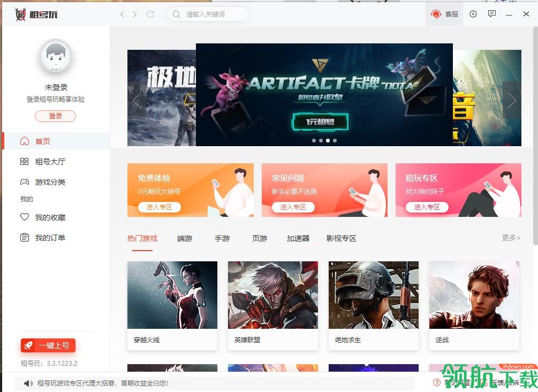The height and width of the screenshot is (392, 538).
Task: Enter the 免费体验 zone
Action: click(159, 207)
